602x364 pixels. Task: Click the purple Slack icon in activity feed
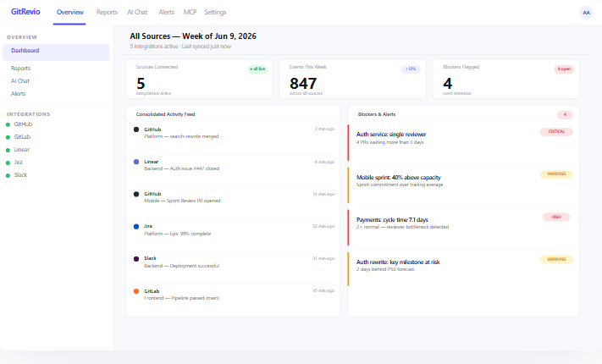point(136,259)
